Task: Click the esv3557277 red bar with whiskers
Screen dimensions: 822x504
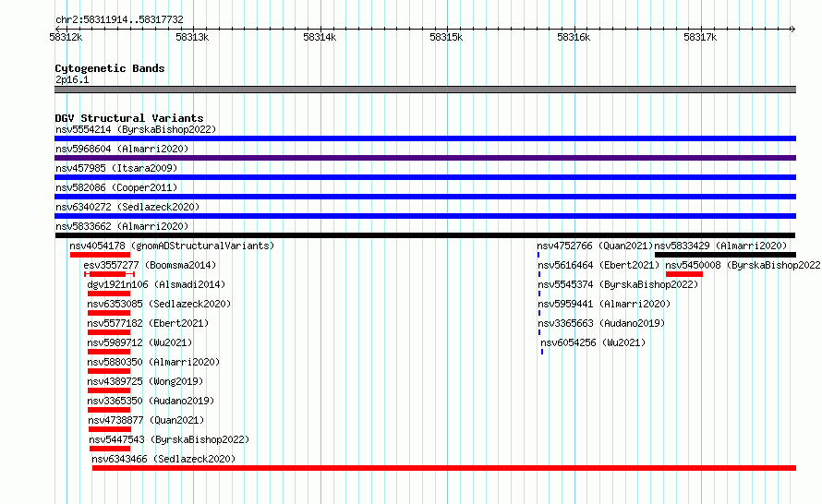Action: [x=110, y=274]
